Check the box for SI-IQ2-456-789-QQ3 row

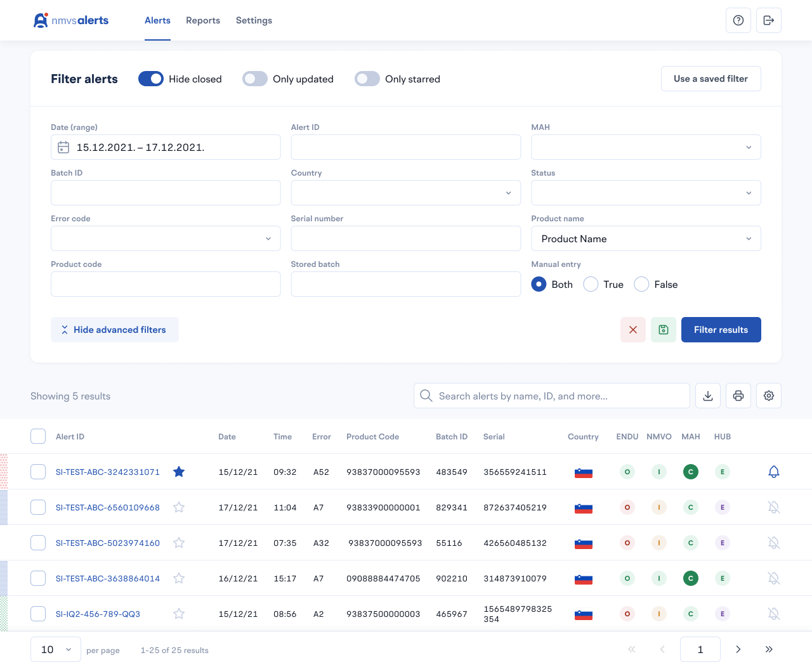[x=38, y=614]
